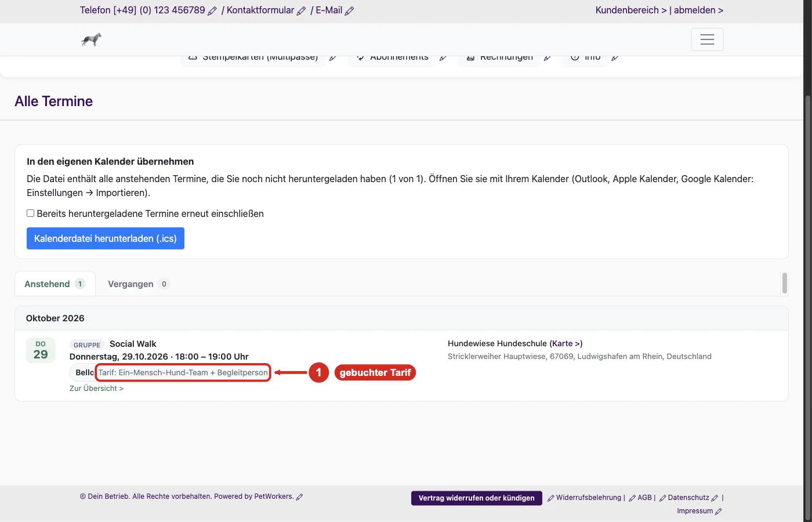This screenshot has height=522, width=812.
Task: Click pencil icon right after Datenschutz
Action: 715,498
